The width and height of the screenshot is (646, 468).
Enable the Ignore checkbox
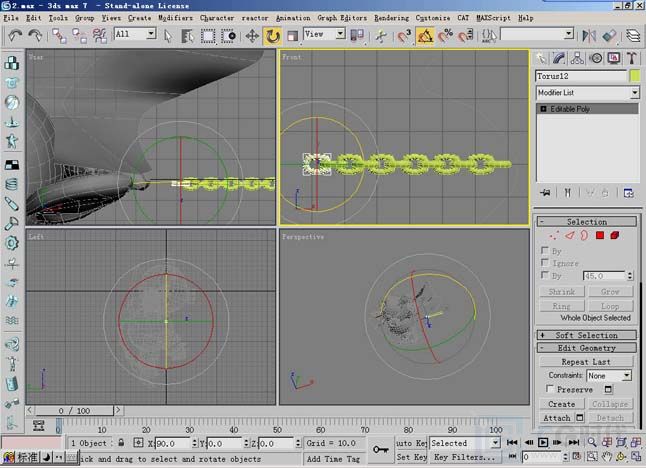pyautogui.click(x=545, y=262)
